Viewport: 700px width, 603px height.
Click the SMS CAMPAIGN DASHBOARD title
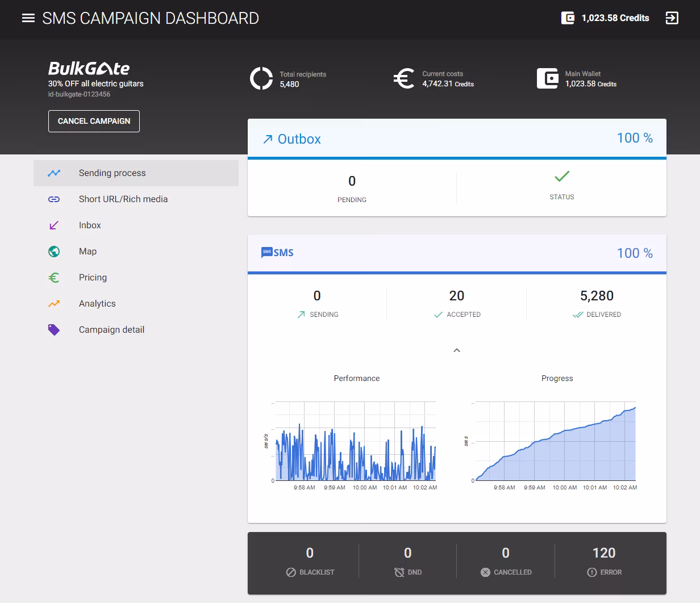[x=151, y=18]
